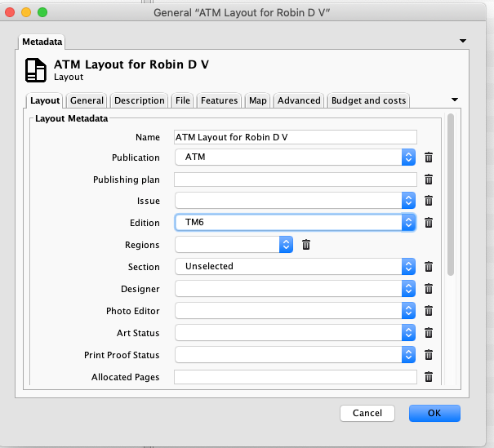Clear the Regions field with its trash icon

(306, 245)
